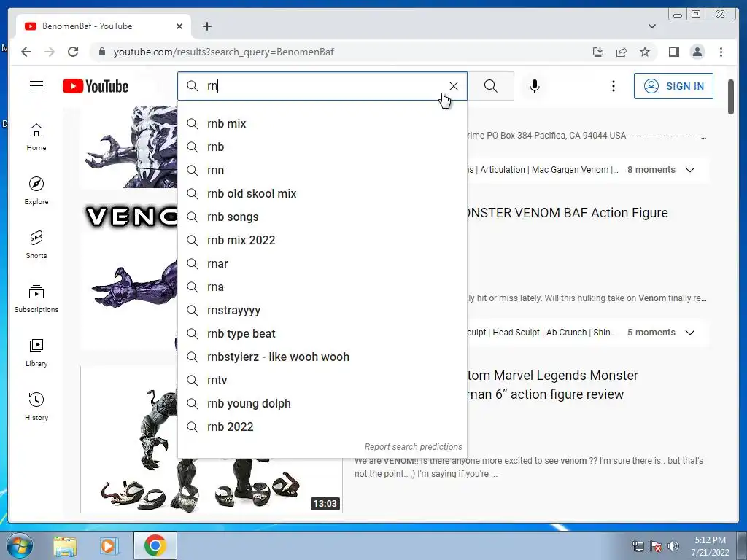Image resolution: width=747 pixels, height=560 pixels.
Task: Open the Monster Venom BAF Action Figure video title
Action: (568, 213)
